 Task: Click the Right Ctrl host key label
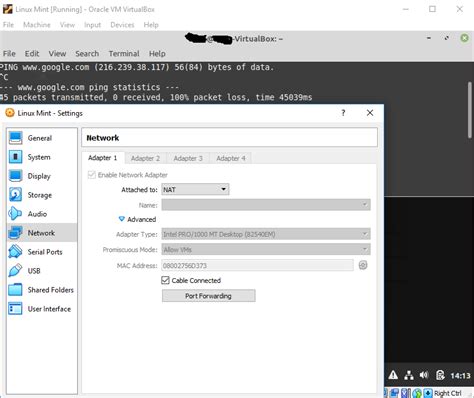click(448, 393)
